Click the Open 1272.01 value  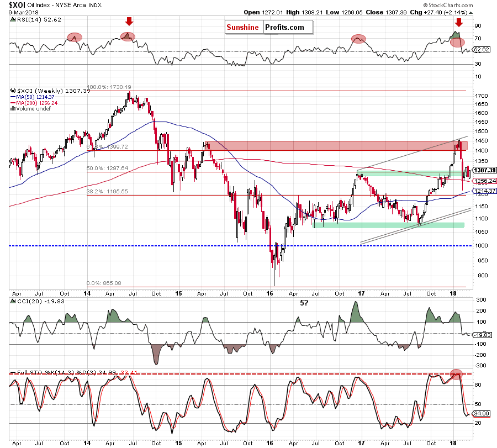click(263, 12)
